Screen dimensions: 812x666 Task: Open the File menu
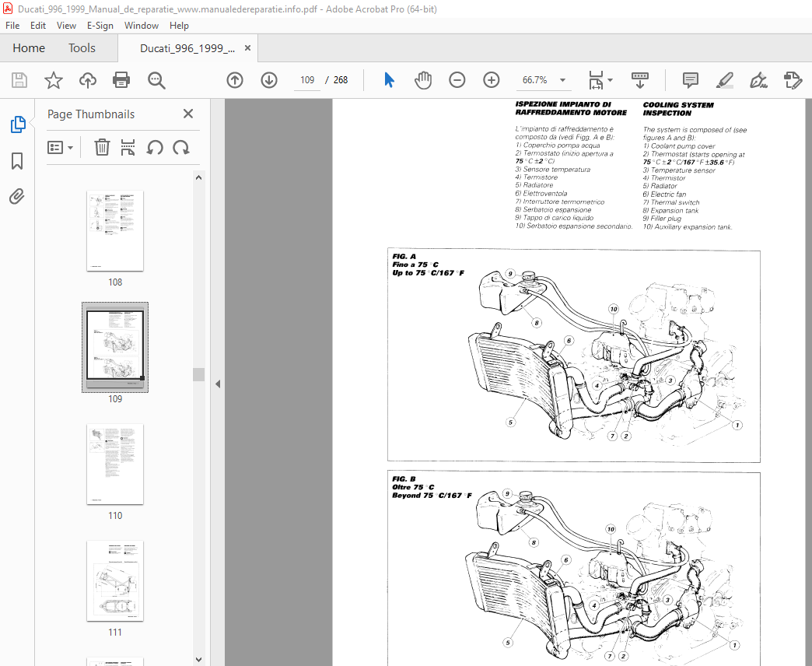pos(12,26)
